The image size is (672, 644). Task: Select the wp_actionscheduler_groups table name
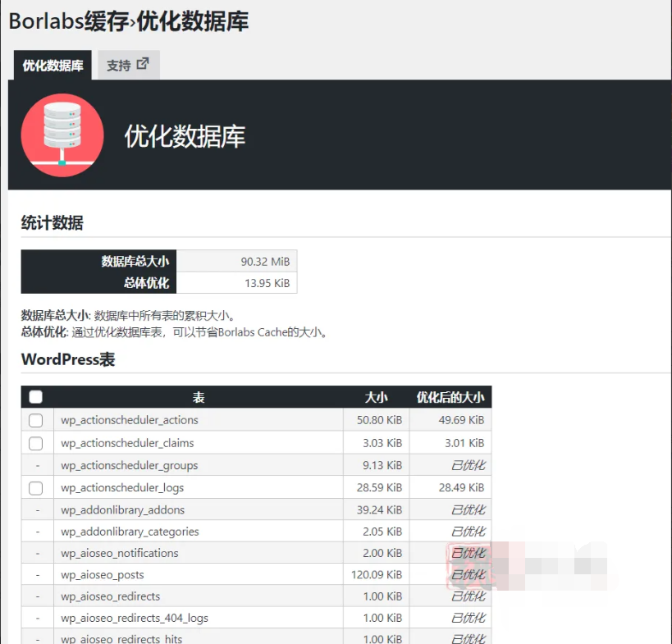tap(130, 465)
